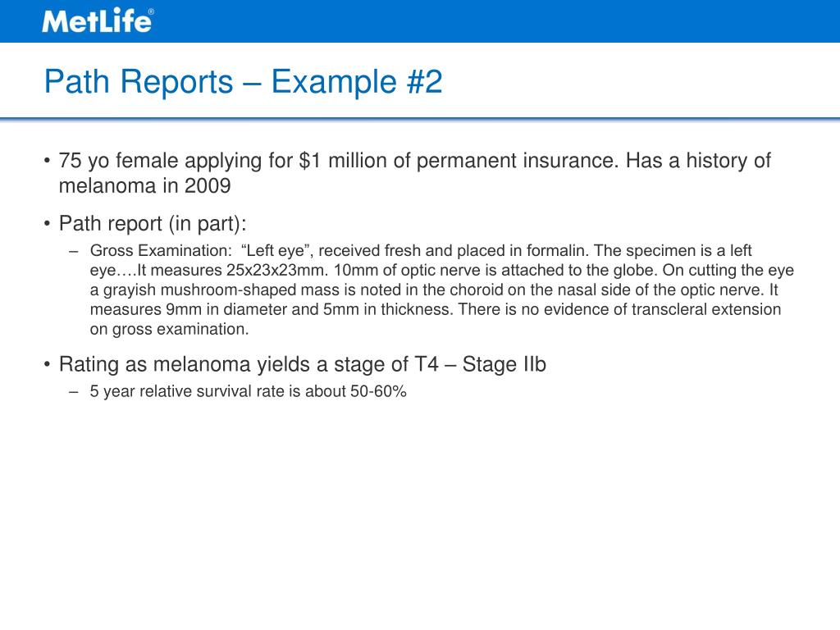Click the line "eye….It measures 25x23x23mm"
This screenshot has height=630, width=840.
click(442, 270)
